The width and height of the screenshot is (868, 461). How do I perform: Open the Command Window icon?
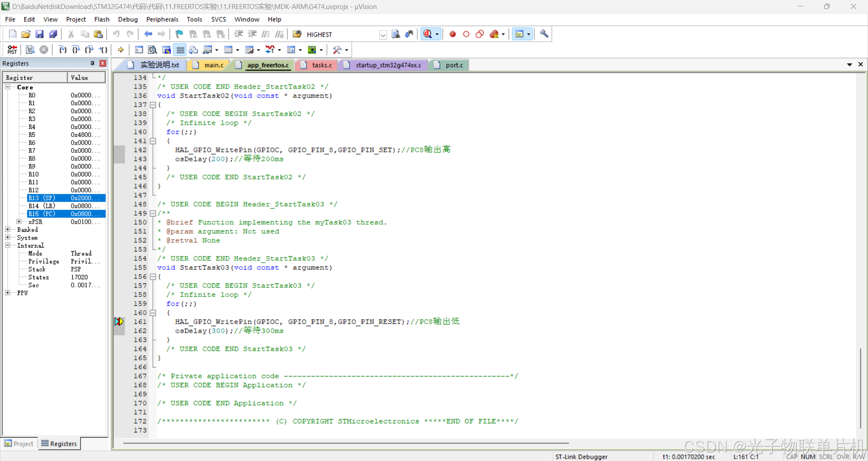tap(139, 50)
